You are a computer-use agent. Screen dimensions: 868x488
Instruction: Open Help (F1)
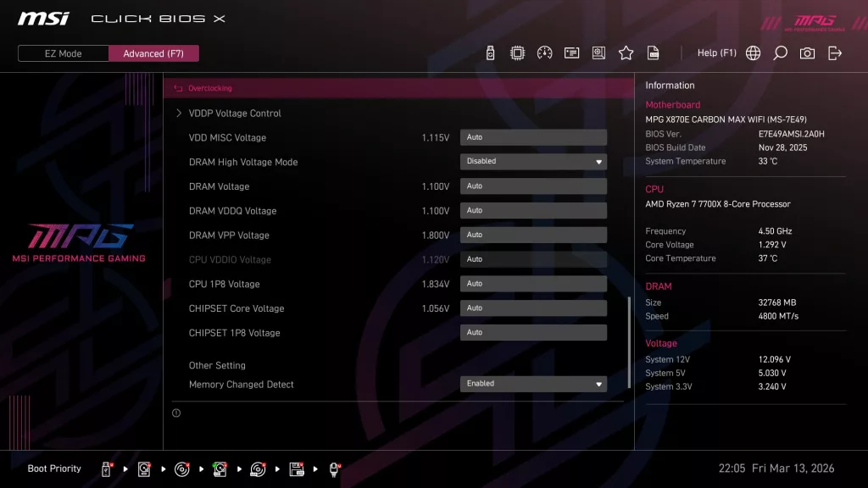point(717,53)
